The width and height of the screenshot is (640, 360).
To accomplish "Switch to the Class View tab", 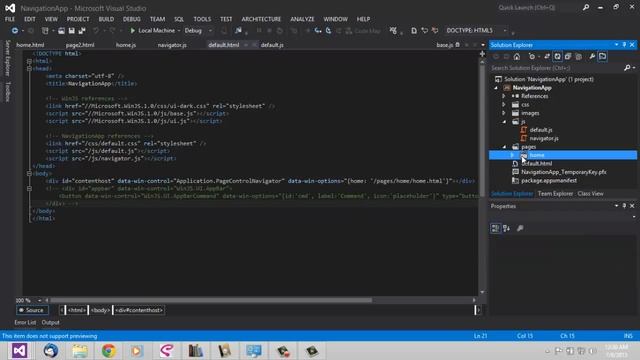I will pyautogui.click(x=590, y=194).
